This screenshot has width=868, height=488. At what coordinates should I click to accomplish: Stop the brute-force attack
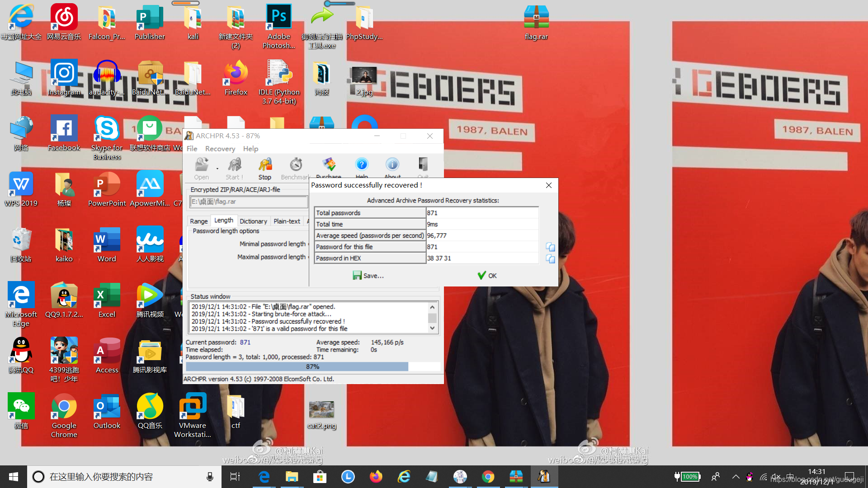point(265,169)
